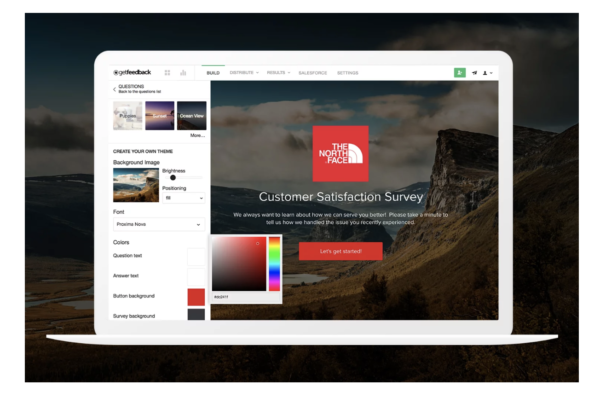The width and height of the screenshot is (600, 398).
Task: Click the getfeedback logo
Action: (132, 72)
